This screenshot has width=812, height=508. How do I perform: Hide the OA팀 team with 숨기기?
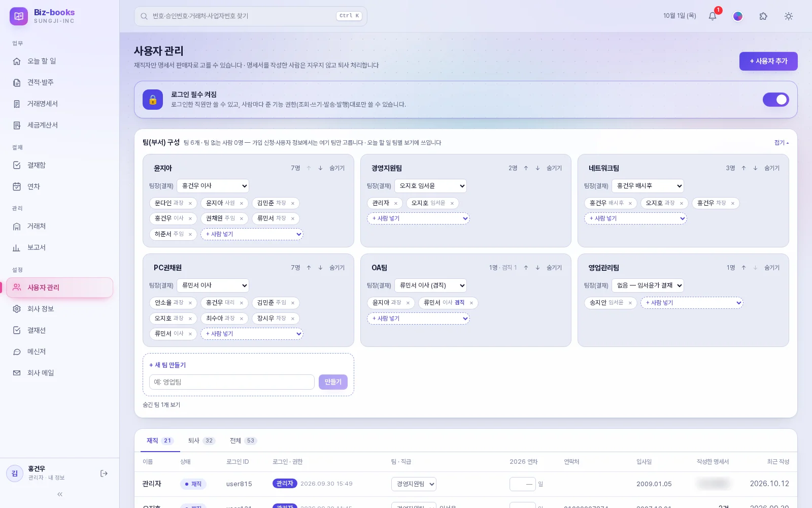click(x=554, y=268)
